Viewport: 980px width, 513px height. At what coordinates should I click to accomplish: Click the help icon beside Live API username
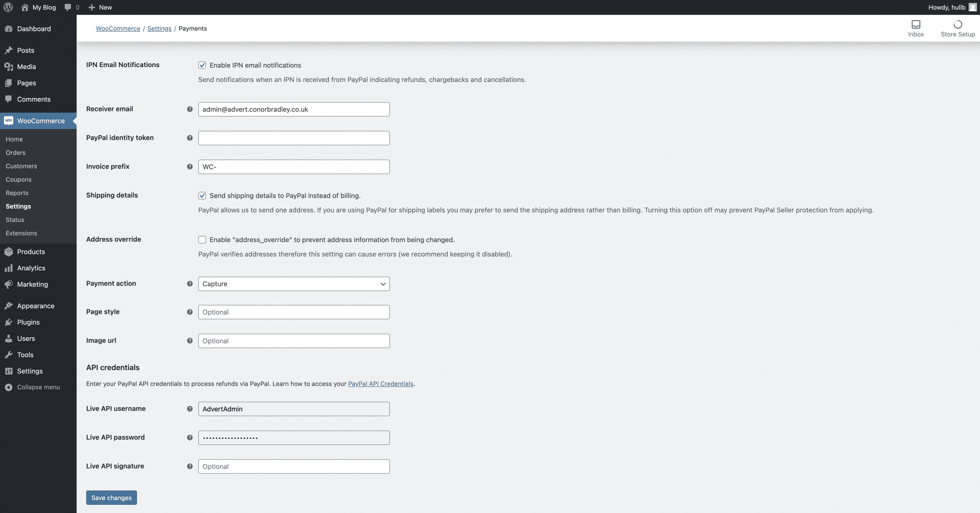189,409
